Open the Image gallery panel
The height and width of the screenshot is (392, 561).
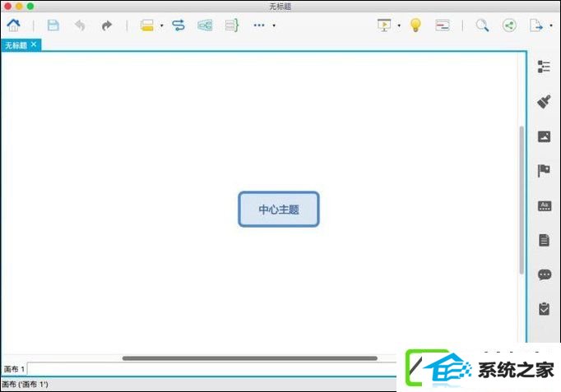tap(544, 136)
